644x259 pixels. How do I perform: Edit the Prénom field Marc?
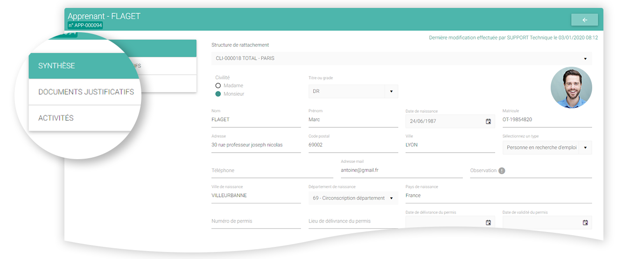click(353, 120)
